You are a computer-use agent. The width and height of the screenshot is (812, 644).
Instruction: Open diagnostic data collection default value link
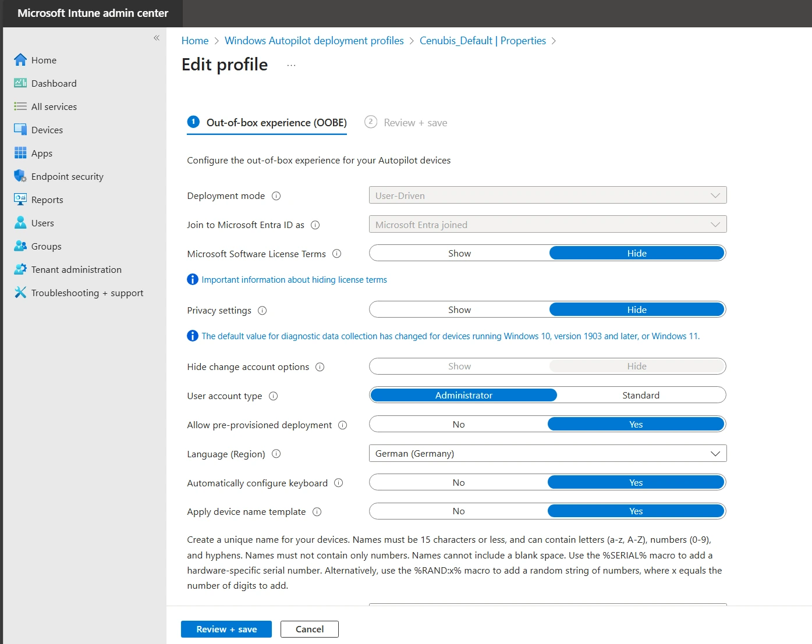(x=451, y=336)
